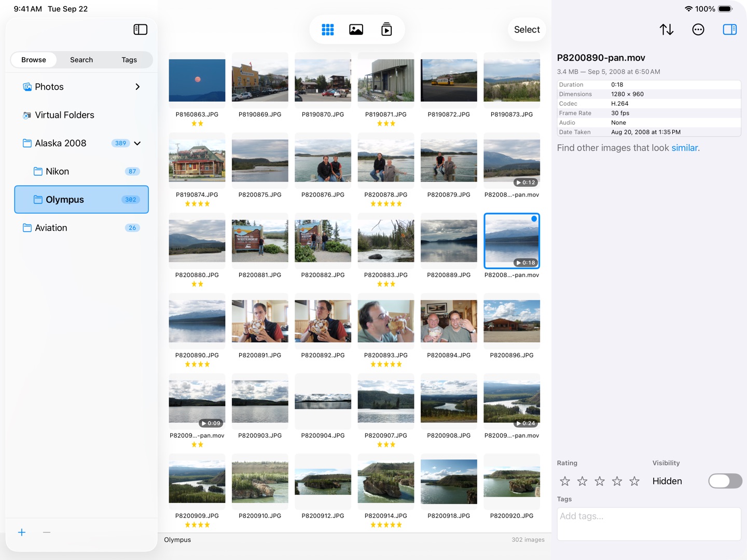Add a new folder with plus icon
Screen dimensions: 747x560
pyautogui.click(x=22, y=533)
